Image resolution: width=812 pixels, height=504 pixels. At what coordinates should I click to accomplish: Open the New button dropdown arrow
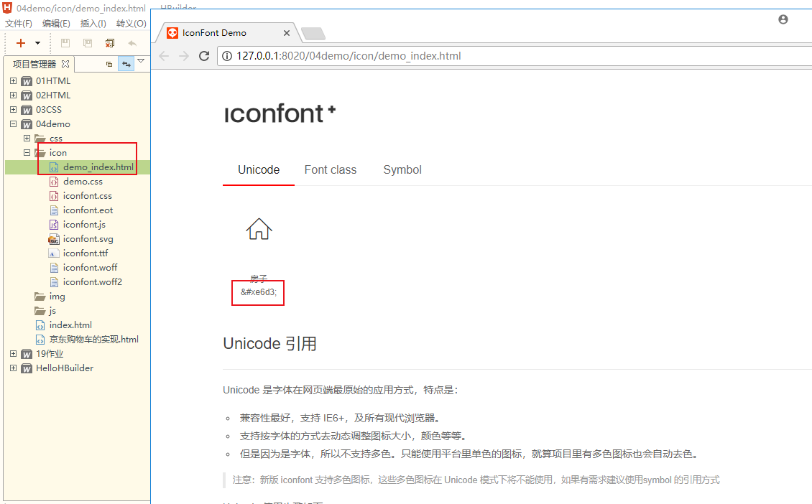37,43
